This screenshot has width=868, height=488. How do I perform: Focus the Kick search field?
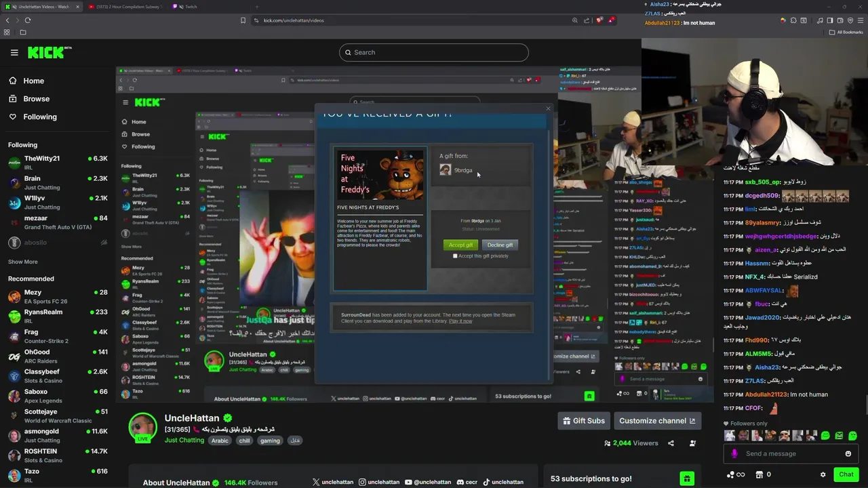click(x=434, y=52)
